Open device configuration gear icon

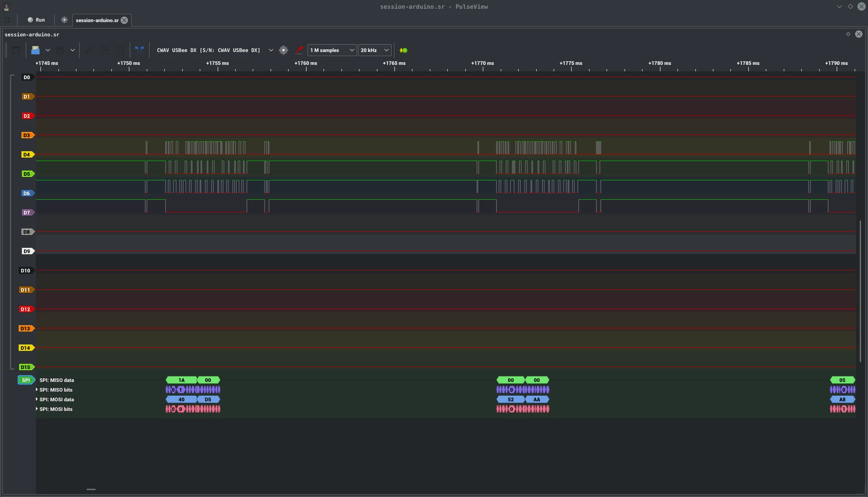click(x=284, y=50)
